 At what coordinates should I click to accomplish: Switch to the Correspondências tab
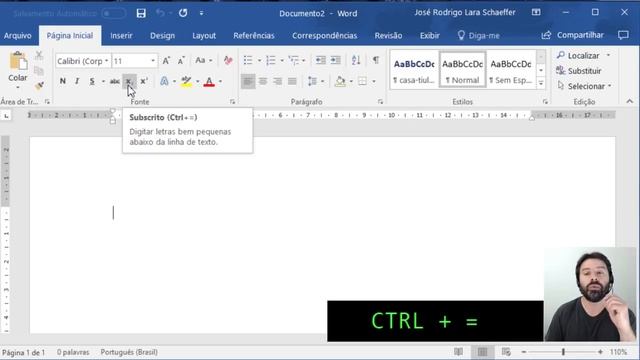[x=324, y=36]
